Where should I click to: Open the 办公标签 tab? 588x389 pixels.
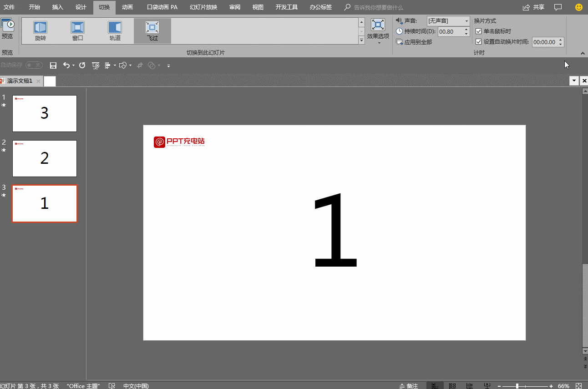321,7
